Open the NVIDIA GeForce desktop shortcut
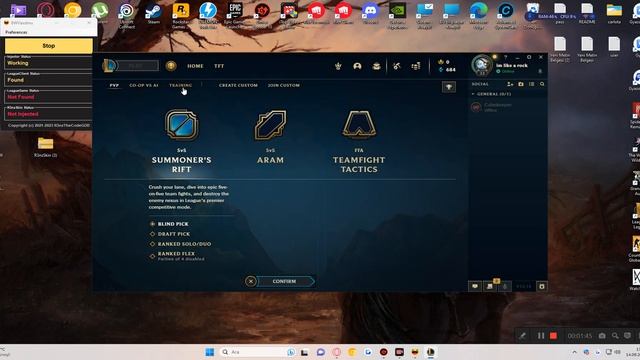The height and width of the screenshot is (360, 640). pyautogui.click(x=397, y=15)
